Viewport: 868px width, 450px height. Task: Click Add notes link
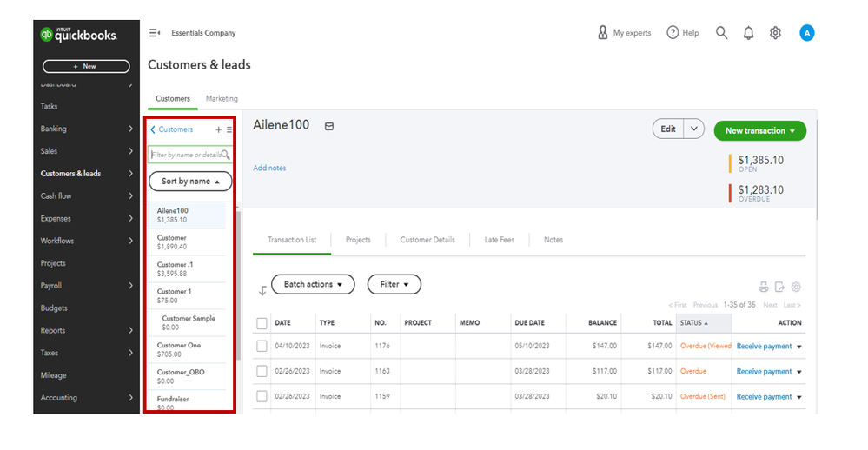pyautogui.click(x=269, y=168)
